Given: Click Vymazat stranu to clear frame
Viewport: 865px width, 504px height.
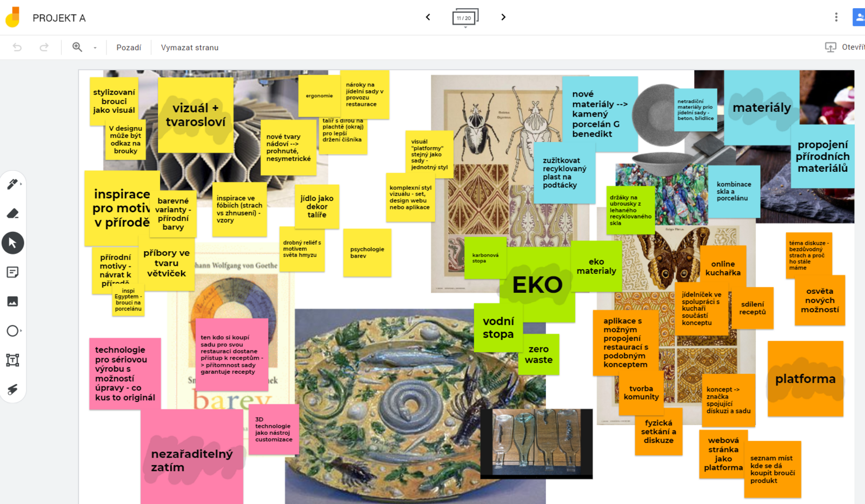Looking at the screenshot, I should (190, 48).
